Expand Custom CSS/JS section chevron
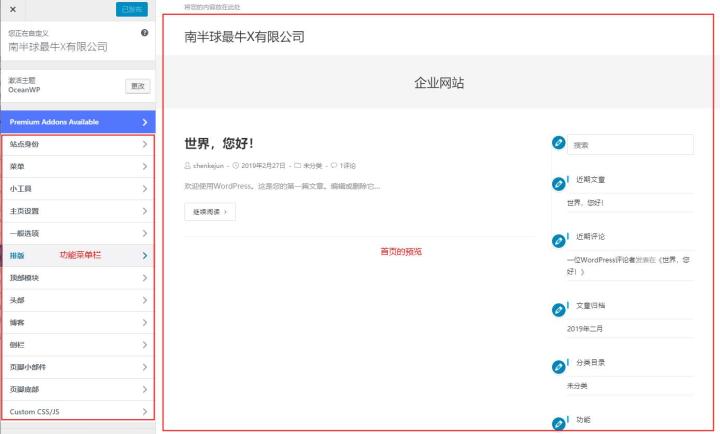Viewport: 720px width, 434px height. coord(145,412)
